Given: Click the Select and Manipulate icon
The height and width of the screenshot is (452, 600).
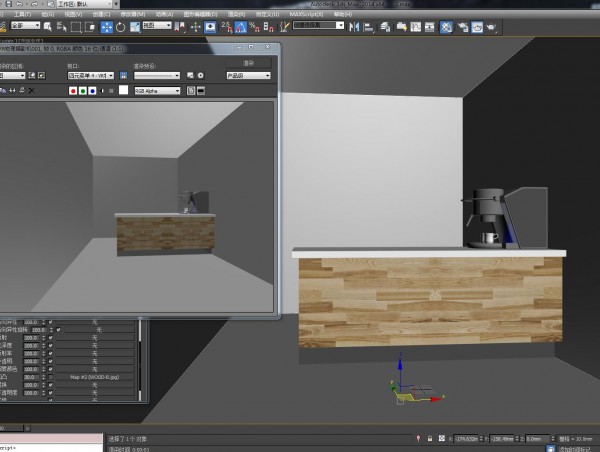Looking at the screenshot, I should coord(196,27).
